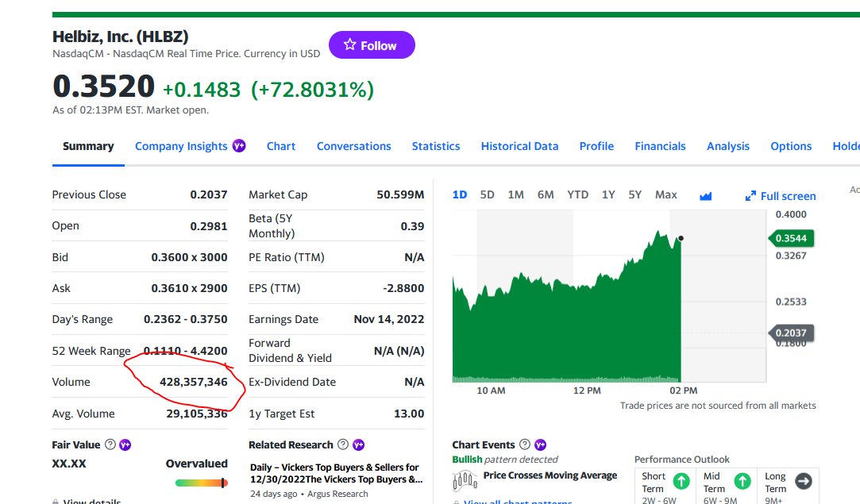The height and width of the screenshot is (504, 860).
Task: Select the 5Y chart range
Action: coord(635,194)
